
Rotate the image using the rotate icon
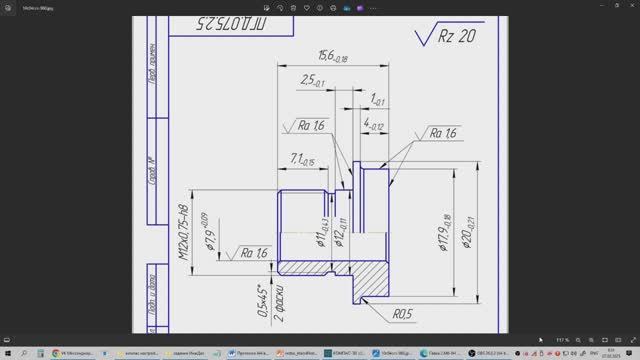coord(280,8)
